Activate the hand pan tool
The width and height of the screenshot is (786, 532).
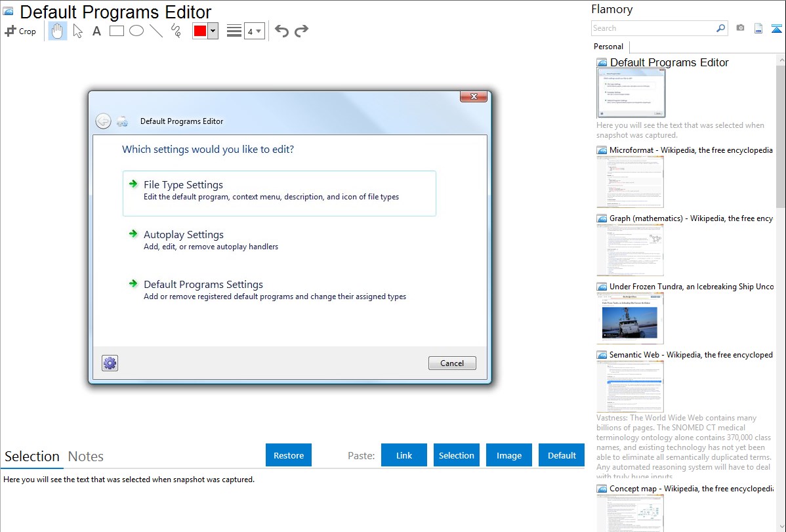58,31
